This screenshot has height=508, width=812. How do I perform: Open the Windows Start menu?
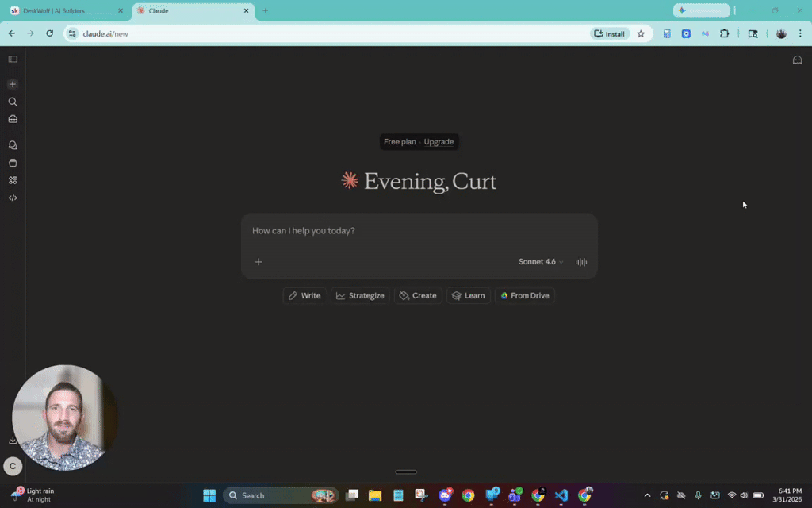pyautogui.click(x=209, y=495)
